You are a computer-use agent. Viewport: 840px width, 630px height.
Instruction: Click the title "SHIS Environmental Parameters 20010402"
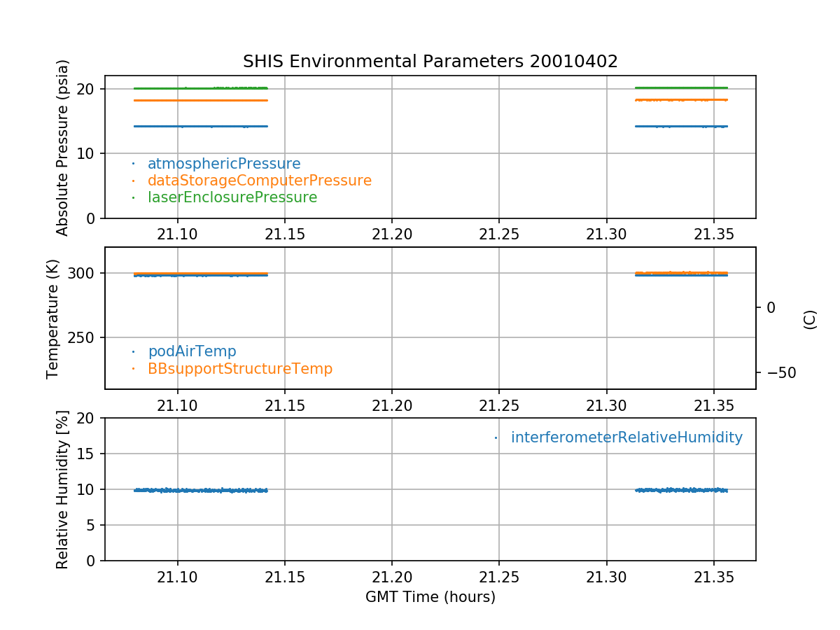pyautogui.click(x=430, y=62)
